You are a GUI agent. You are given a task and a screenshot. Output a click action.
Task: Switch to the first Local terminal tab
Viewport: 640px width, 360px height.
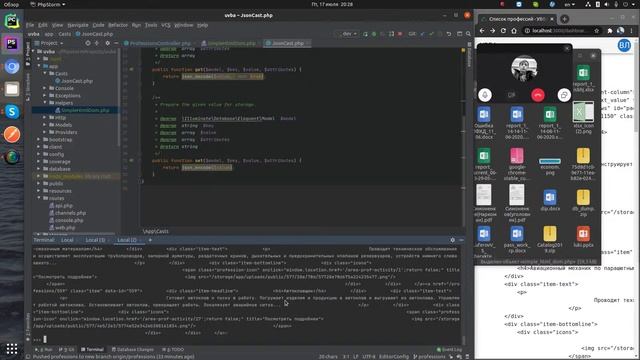click(67, 240)
